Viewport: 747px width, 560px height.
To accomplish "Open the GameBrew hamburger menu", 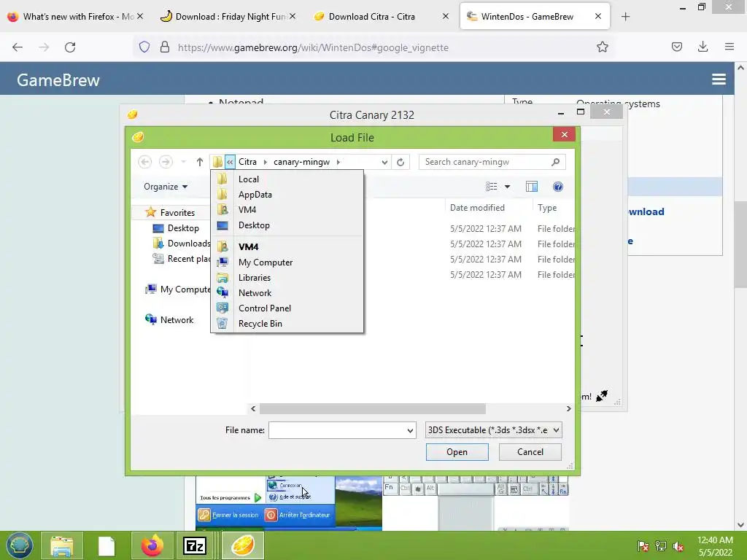I will coord(719,79).
